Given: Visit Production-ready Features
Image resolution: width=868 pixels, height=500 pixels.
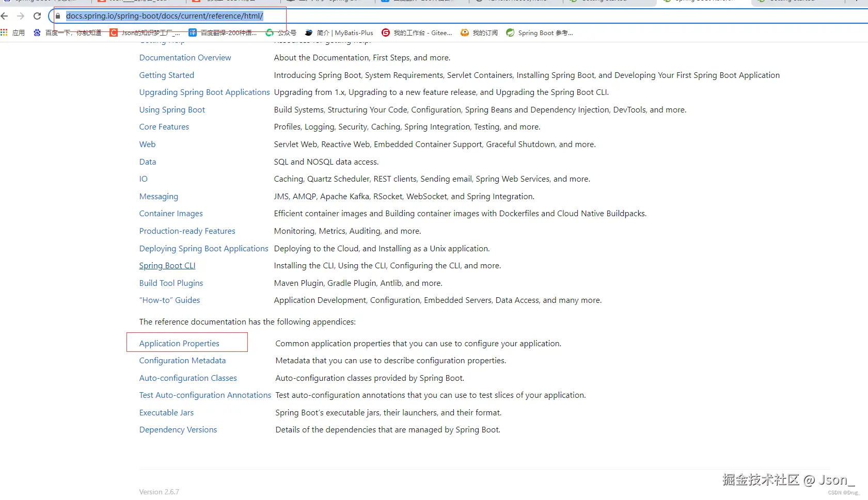Looking at the screenshot, I should [x=187, y=231].
